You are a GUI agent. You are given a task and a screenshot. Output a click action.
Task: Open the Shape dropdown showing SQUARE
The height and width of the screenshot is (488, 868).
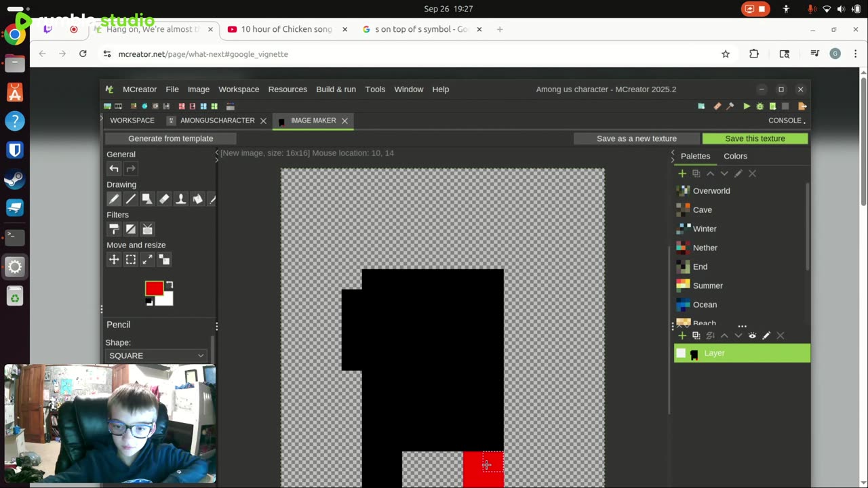coord(157,356)
